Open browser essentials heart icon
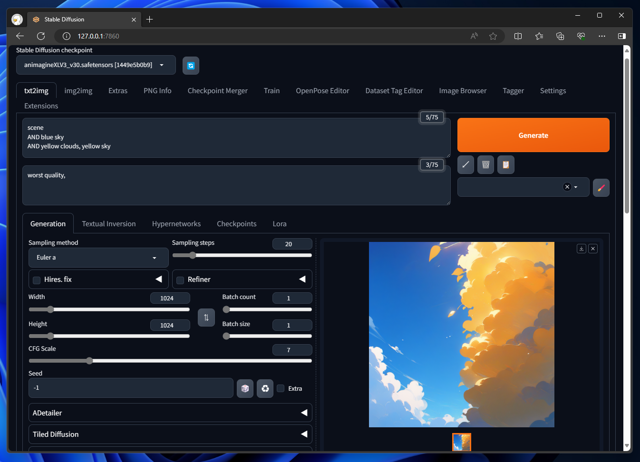This screenshot has width=640, height=462. click(581, 36)
